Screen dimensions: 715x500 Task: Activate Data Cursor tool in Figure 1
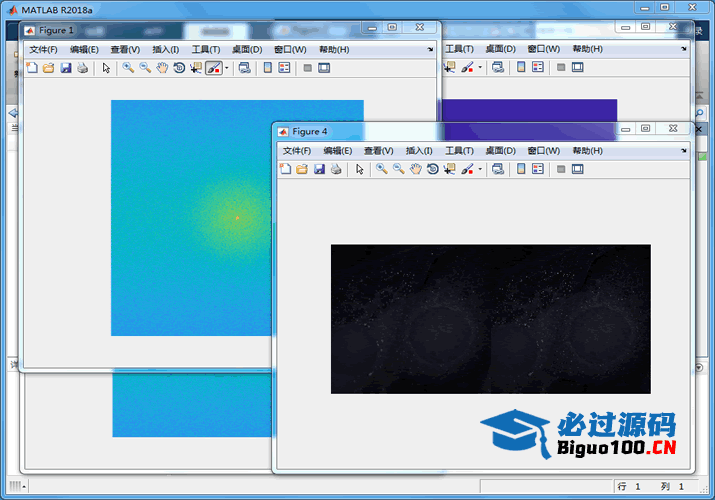196,68
